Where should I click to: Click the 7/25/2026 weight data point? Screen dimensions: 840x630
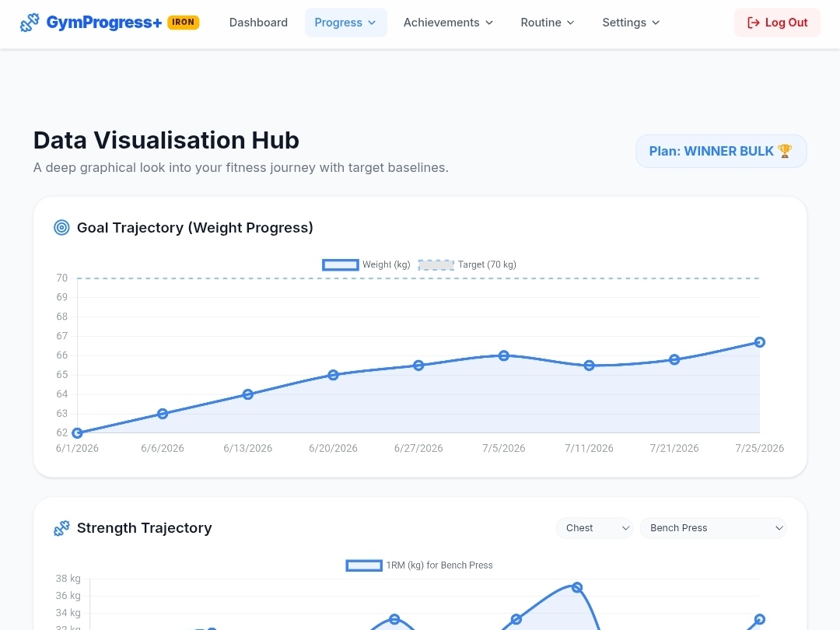point(760,341)
